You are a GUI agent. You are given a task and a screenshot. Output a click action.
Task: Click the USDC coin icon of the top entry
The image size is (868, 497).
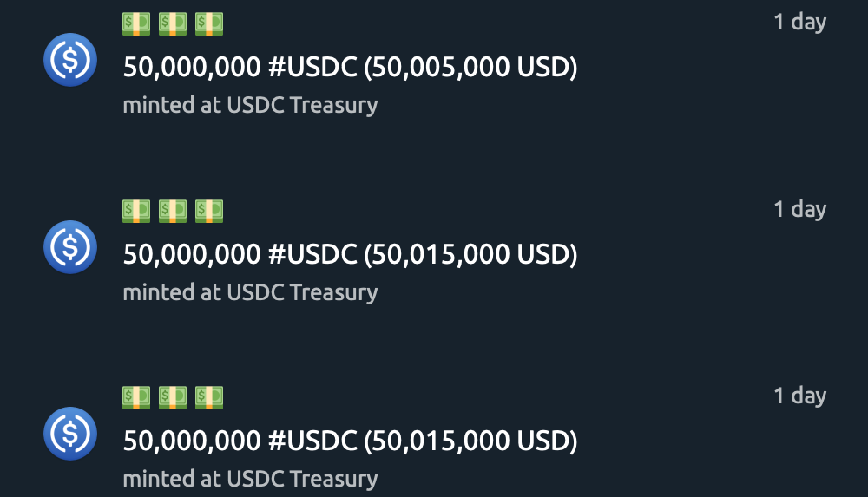click(70, 60)
